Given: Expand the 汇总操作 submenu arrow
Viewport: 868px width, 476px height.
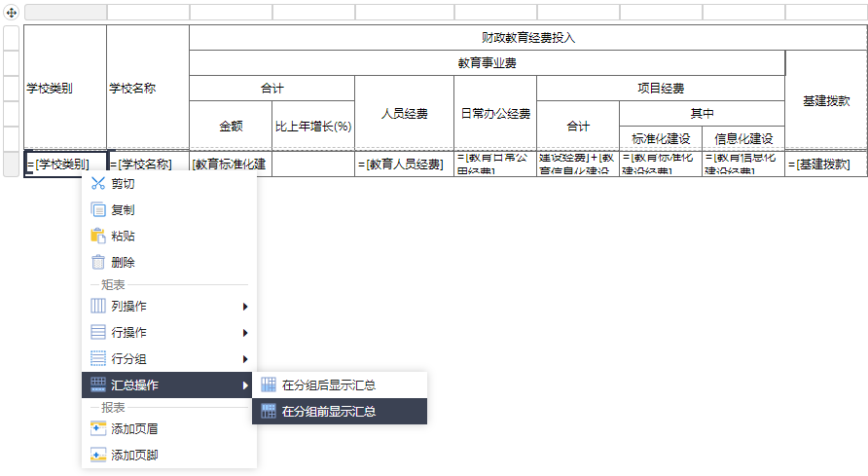Looking at the screenshot, I should (x=244, y=385).
